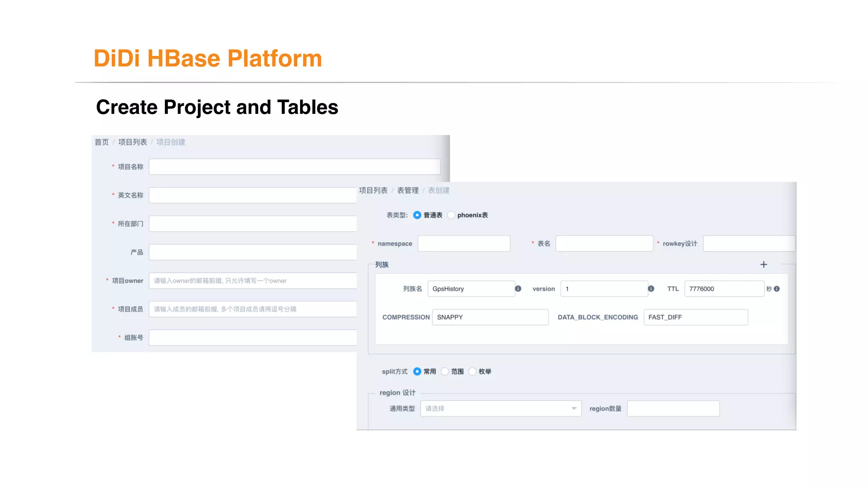Click the DiDi HBase Platform title
Image resolution: width=868 pixels, height=488 pixels.
[x=208, y=58]
